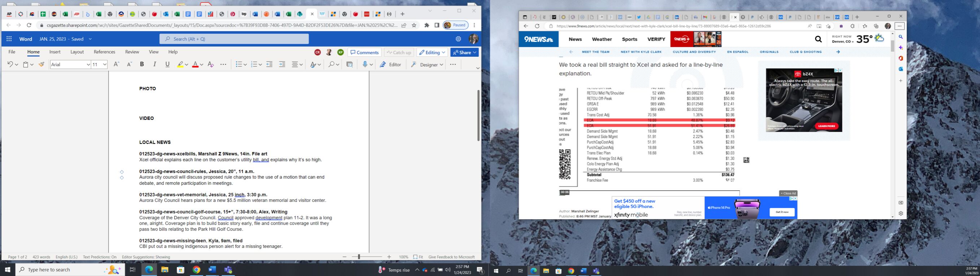Open the Word app launcher waffle
This screenshot has width=980, height=276.
9,39
